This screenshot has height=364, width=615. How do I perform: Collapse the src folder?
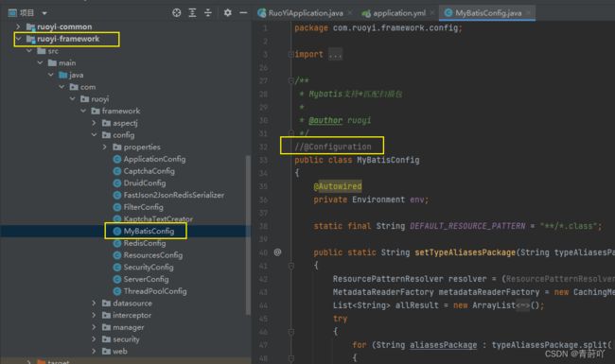click(29, 51)
